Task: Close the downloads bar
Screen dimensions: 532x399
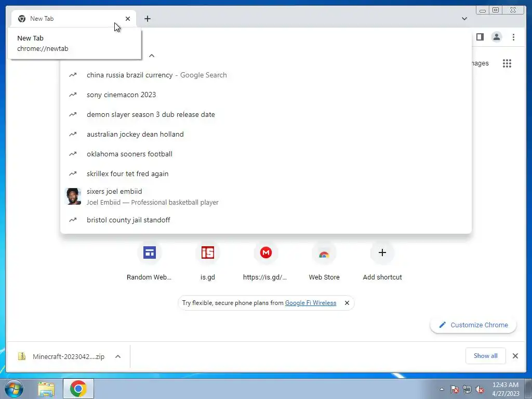Action: click(x=515, y=355)
